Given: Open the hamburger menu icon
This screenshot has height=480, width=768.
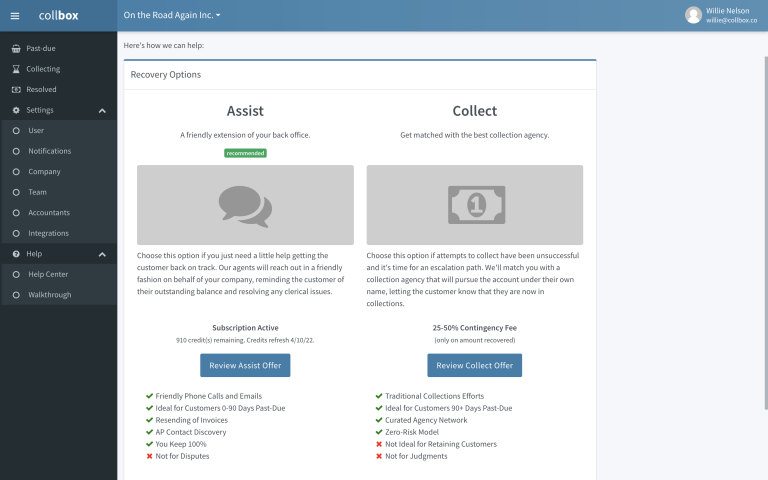Looking at the screenshot, I should point(15,16).
